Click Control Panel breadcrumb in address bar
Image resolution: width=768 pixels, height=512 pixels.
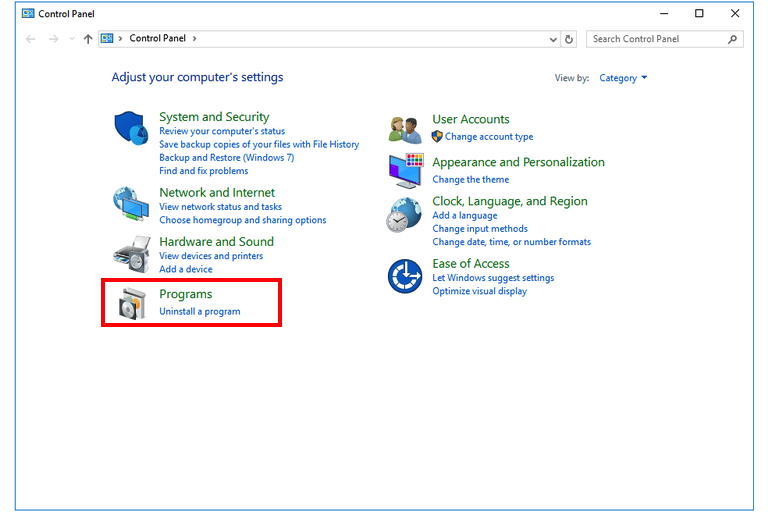157,38
